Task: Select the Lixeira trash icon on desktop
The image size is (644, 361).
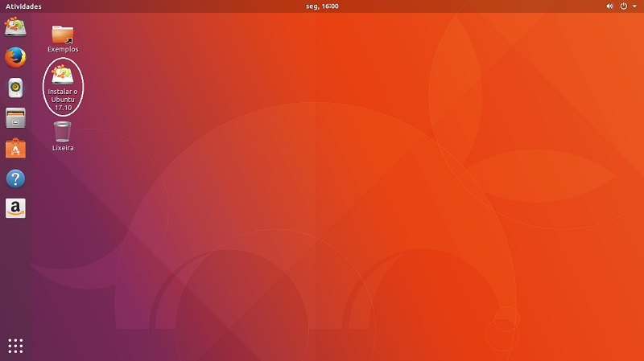Action: coord(63,137)
